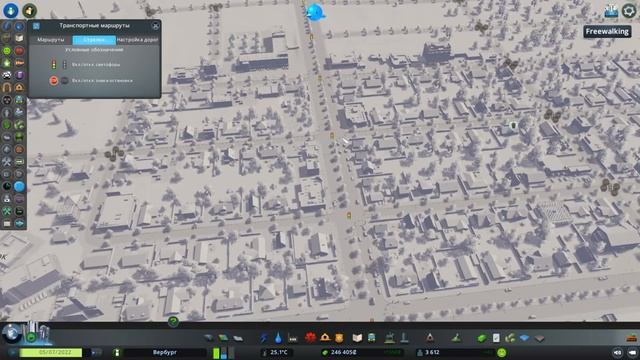Toggle the Freewalking mode button
This screenshot has width=640, height=360.
pos(607,31)
